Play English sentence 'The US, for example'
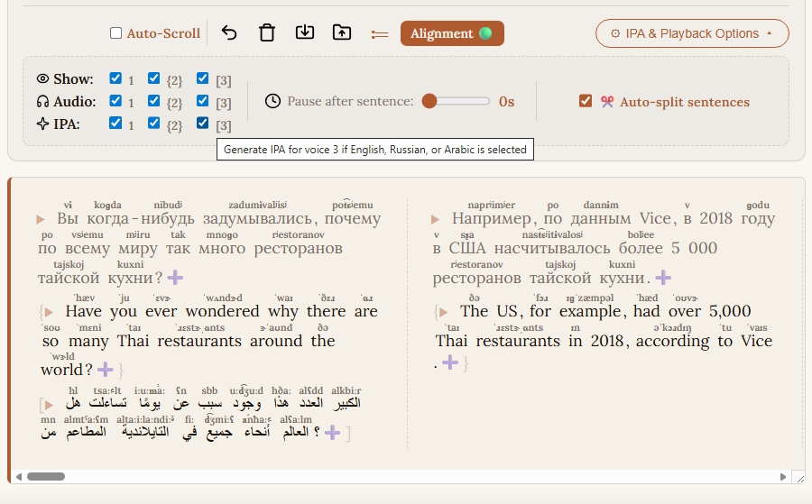This screenshot has width=812, height=504. pos(444,312)
